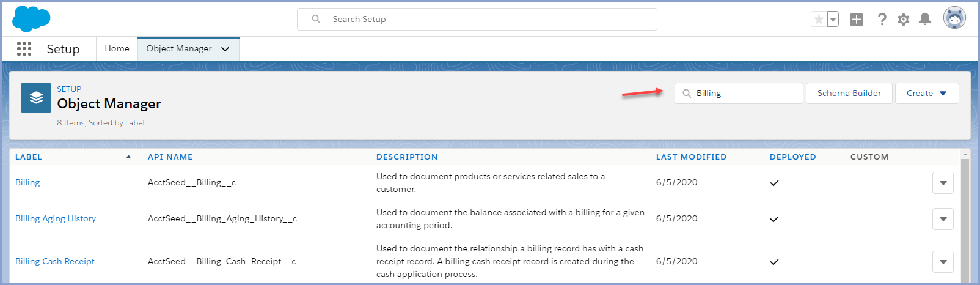Viewport: 980px width, 285px height.
Task: Open the Billing Aging History object link
Action: [56, 218]
